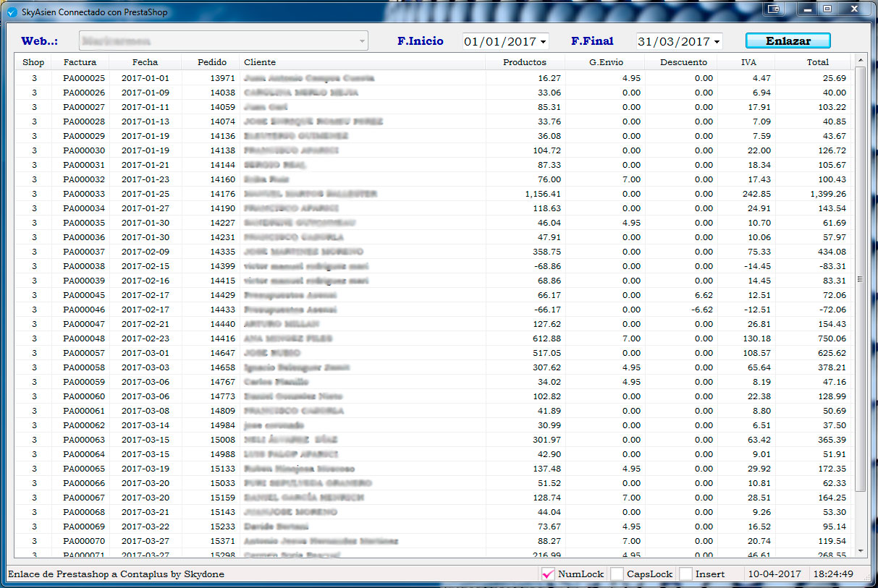Image resolution: width=878 pixels, height=588 pixels.
Task: Click order number 14416
Action: coord(223,338)
